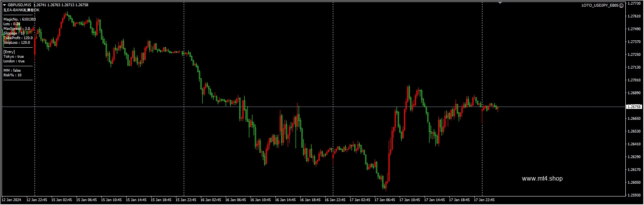Click the 1.26890 price scale label
Screen dimensions: 644x205
click(x=634, y=93)
